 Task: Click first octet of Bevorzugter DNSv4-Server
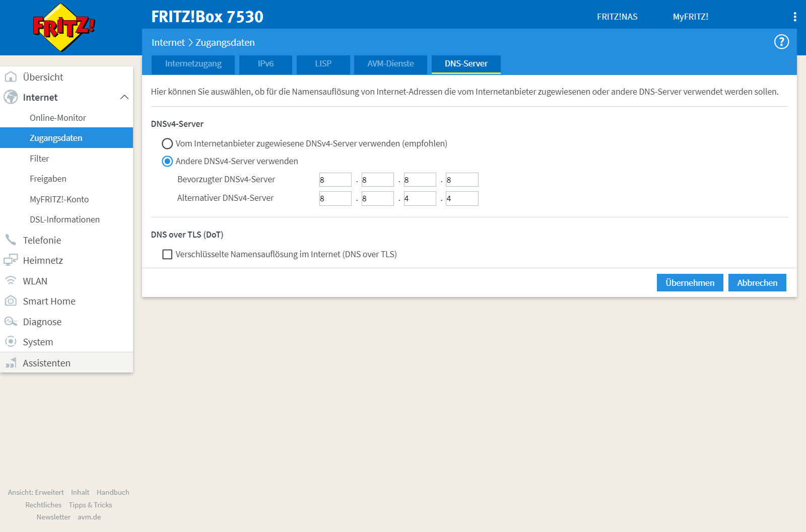click(x=335, y=180)
